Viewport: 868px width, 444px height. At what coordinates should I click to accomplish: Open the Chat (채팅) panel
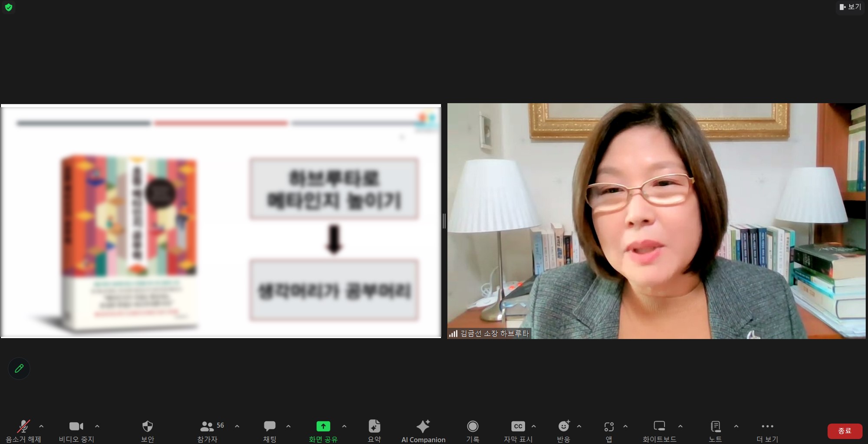pos(270,431)
